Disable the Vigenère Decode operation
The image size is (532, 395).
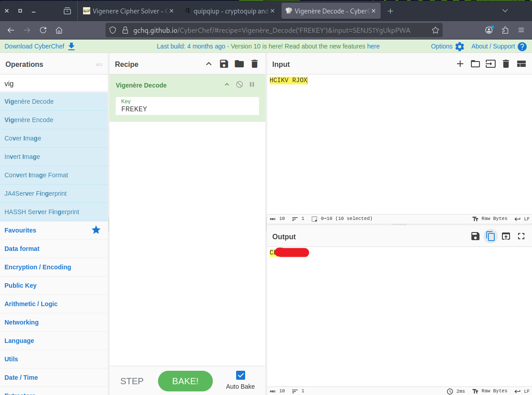click(x=240, y=84)
